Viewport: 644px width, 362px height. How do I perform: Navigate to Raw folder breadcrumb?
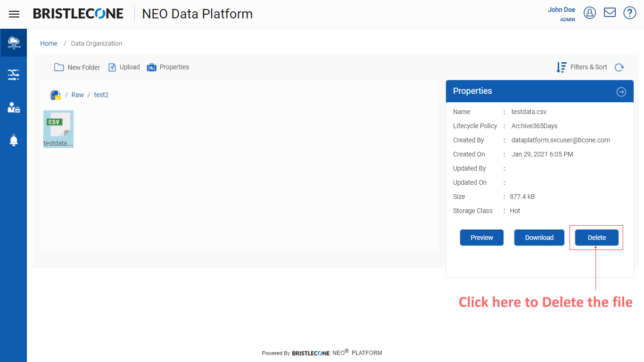tap(78, 95)
